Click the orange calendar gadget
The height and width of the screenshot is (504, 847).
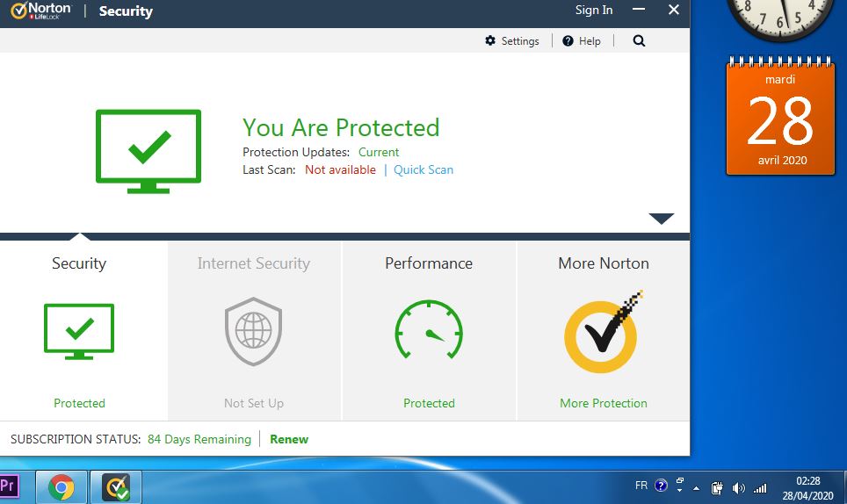click(780, 116)
